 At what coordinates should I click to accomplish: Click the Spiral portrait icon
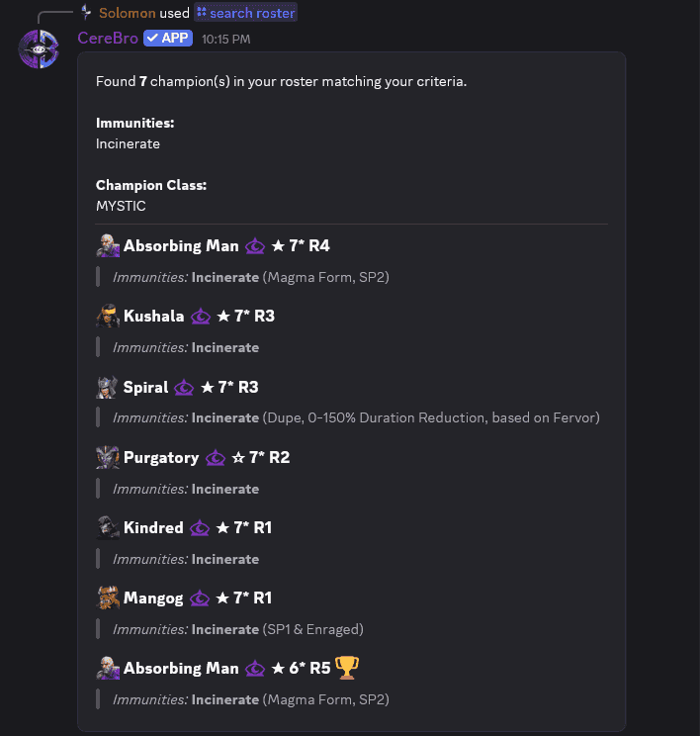point(108,387)
